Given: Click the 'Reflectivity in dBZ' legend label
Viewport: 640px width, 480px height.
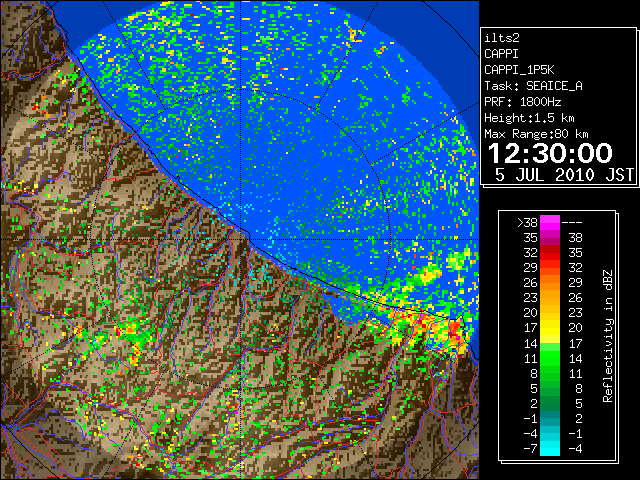Looking at the screenshot, I should 608,336.
